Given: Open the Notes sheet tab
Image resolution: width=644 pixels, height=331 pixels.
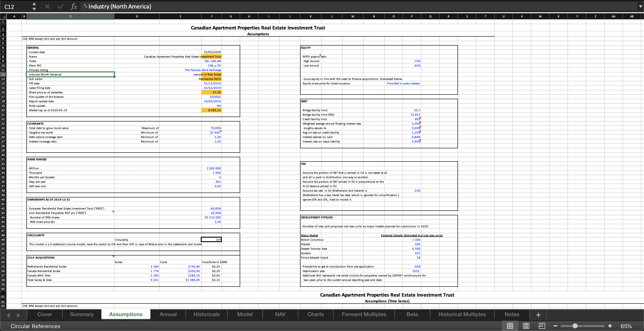Looking at the screenshot, I should pyautogui.click(x=512, y=314).
